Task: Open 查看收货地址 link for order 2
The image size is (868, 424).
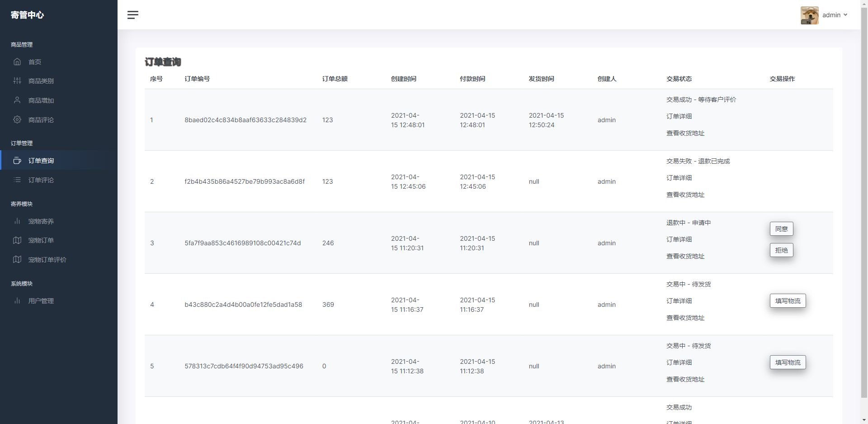Action: [685, 195]
